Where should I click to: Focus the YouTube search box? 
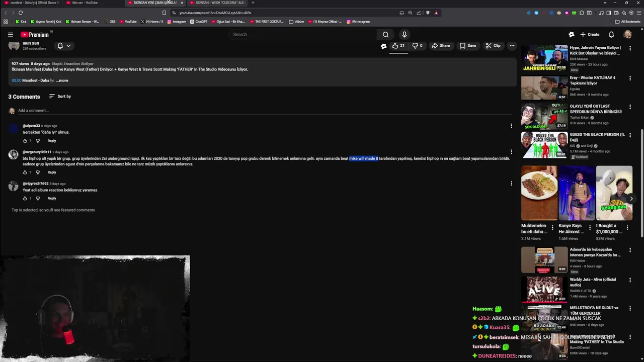302,35
